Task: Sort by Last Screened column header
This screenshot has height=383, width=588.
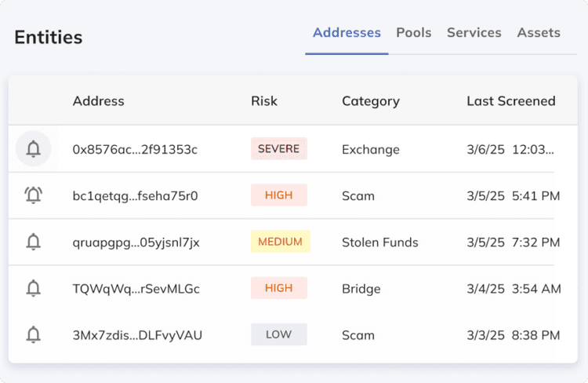Action: click(511, 101)
